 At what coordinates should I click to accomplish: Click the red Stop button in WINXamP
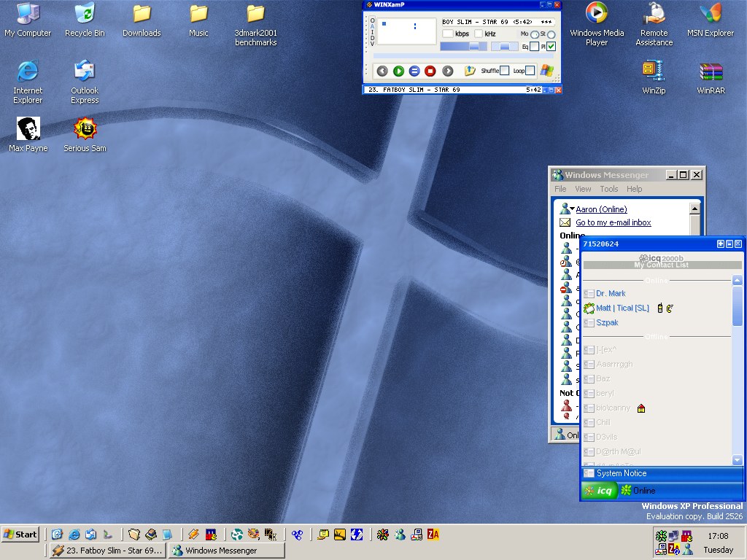(430, 71)
